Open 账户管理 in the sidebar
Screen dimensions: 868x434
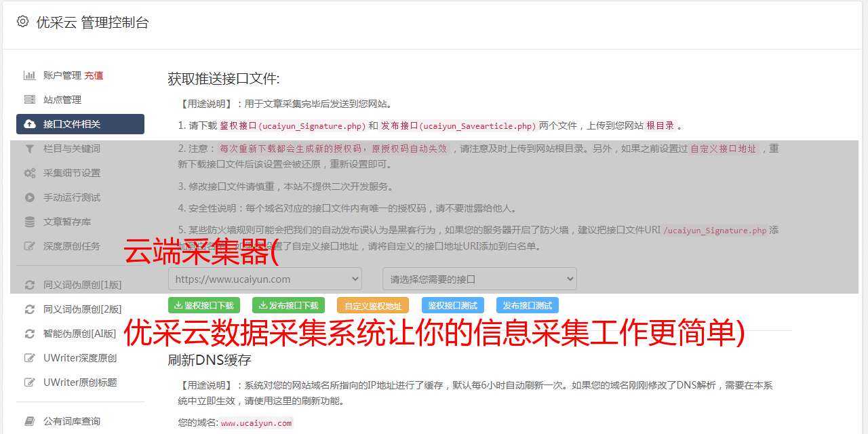coord(62,75)
